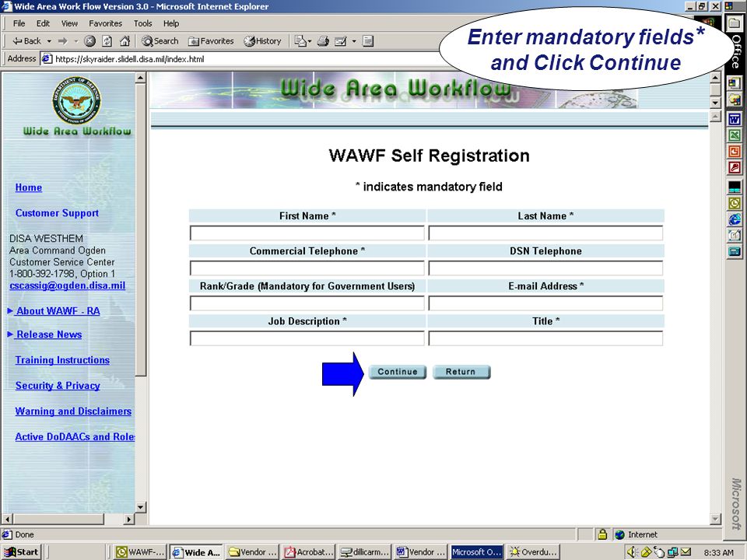Open the Edit menu

coord(43,23)
